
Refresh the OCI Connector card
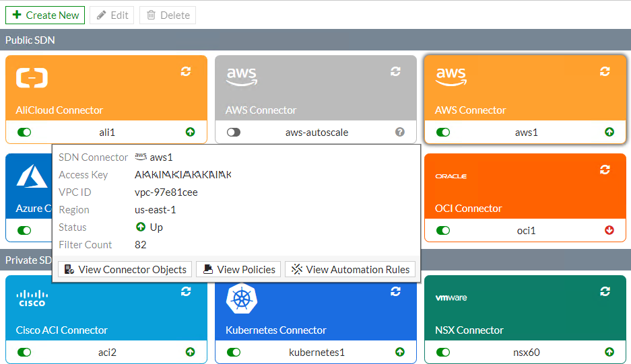605,170
